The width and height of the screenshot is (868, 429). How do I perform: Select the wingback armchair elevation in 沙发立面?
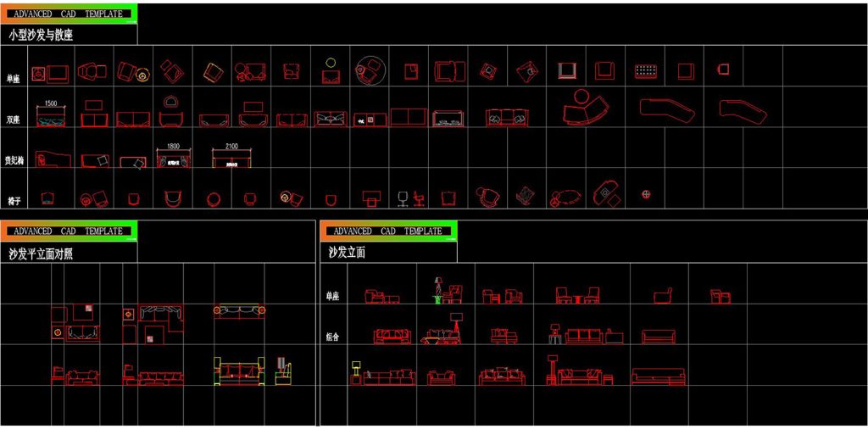tap(663, 295)
